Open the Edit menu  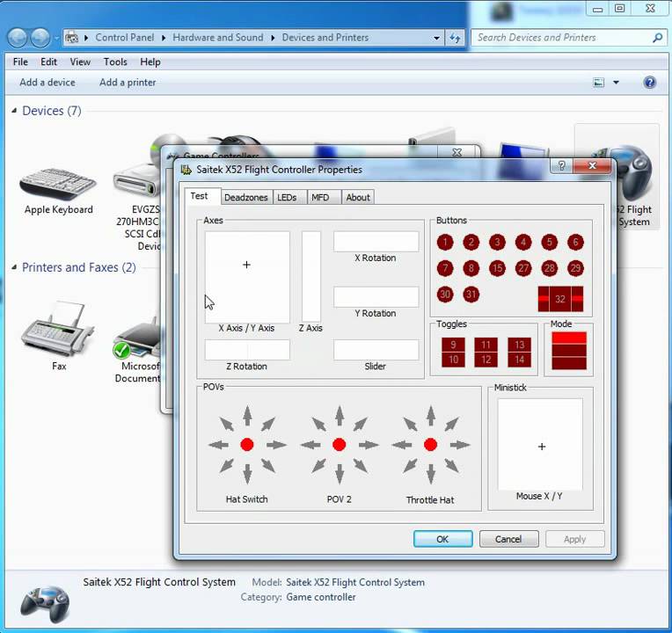tap(49, 62)
